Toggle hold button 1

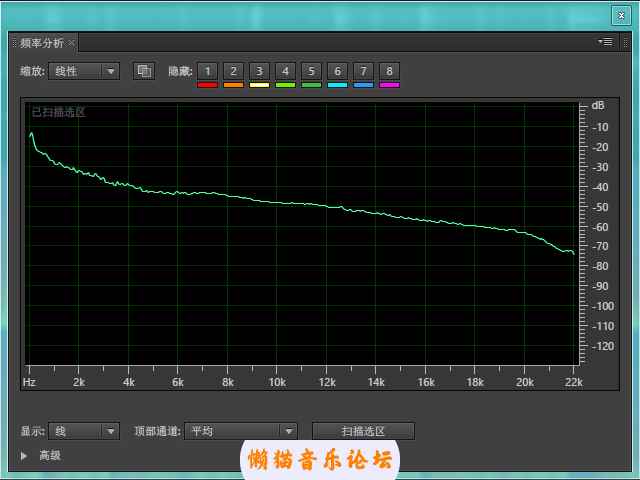207,71
